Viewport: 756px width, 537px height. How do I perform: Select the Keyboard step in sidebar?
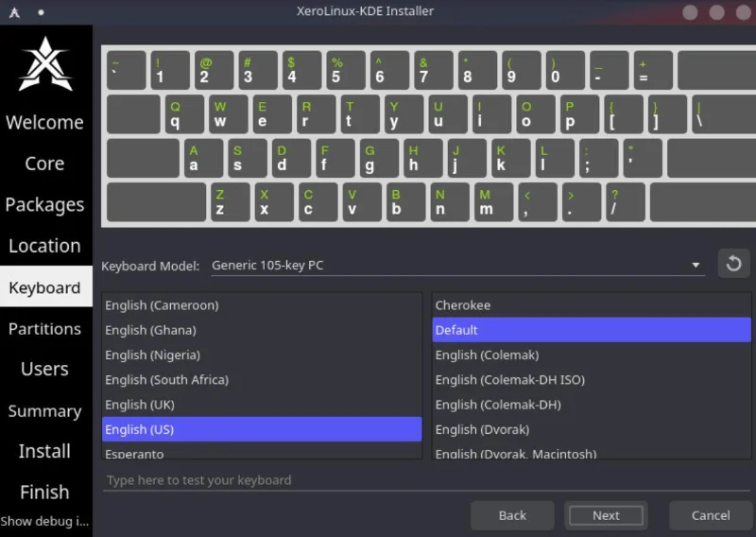click(44, 286)
